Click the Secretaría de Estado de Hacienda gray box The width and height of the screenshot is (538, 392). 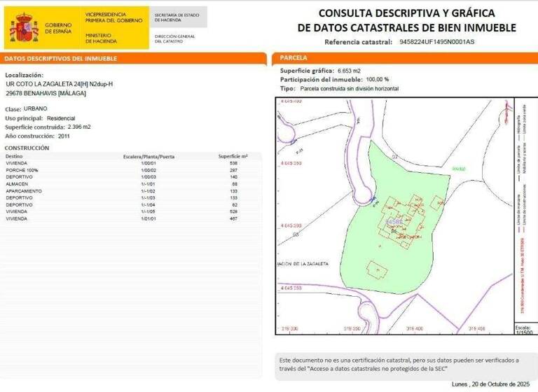pos(179,17)
